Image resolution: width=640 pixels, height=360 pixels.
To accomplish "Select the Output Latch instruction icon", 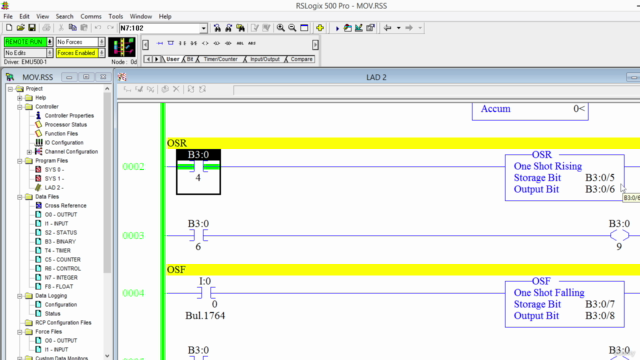I will (217, 43).
